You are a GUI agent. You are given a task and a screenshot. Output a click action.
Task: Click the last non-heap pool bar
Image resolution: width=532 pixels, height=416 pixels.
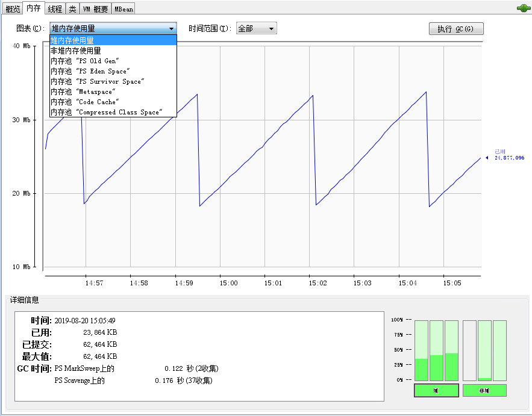click(500, 350)
